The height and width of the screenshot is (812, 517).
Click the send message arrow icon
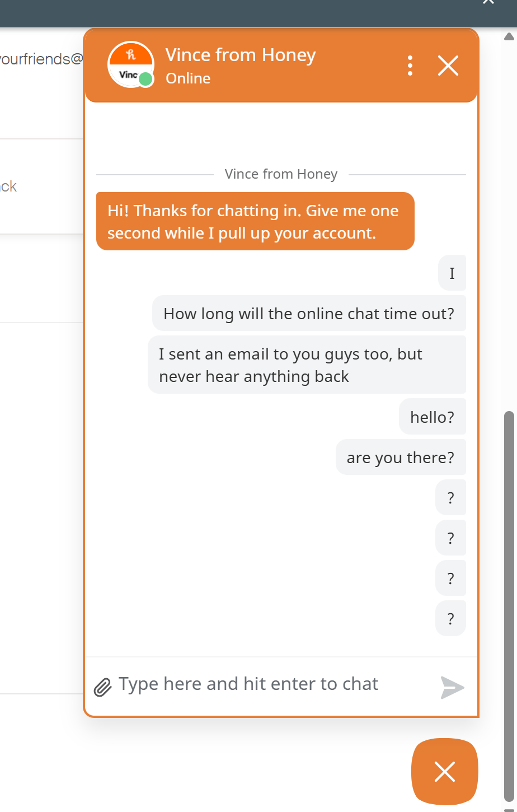click(452, 687)
